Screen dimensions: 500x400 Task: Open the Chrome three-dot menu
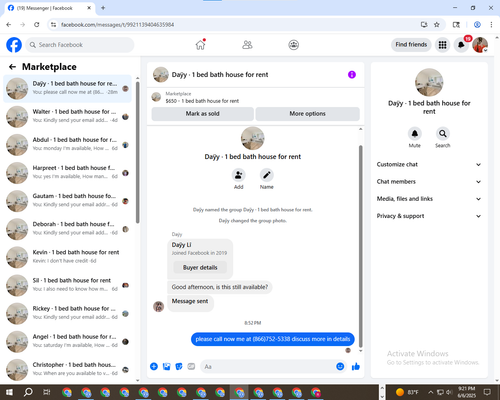491,25
